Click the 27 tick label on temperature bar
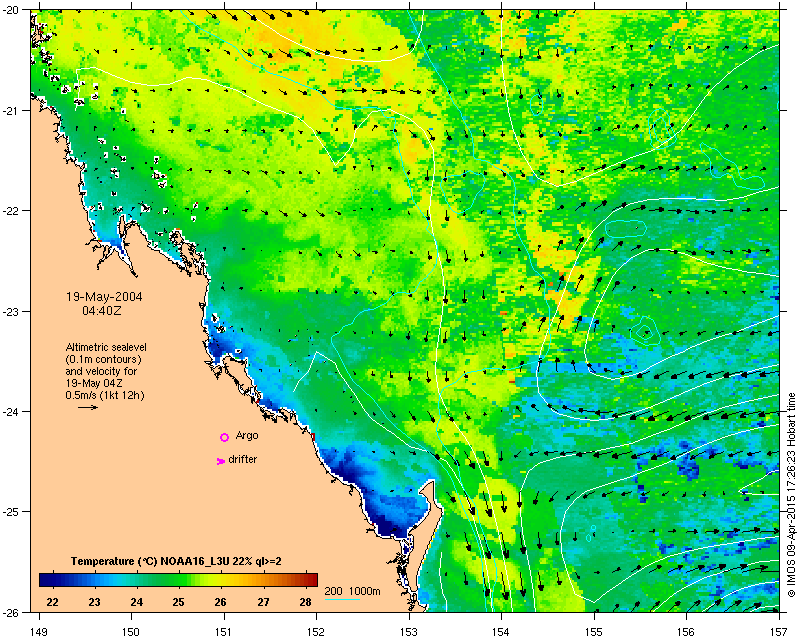 [263, 602]
